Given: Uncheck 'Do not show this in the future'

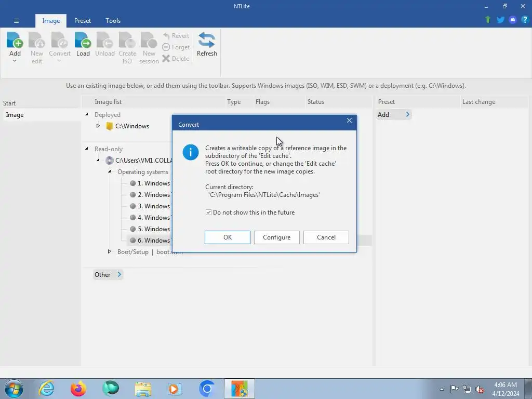Looking at the screenshot, I should [x=208, y=212].
